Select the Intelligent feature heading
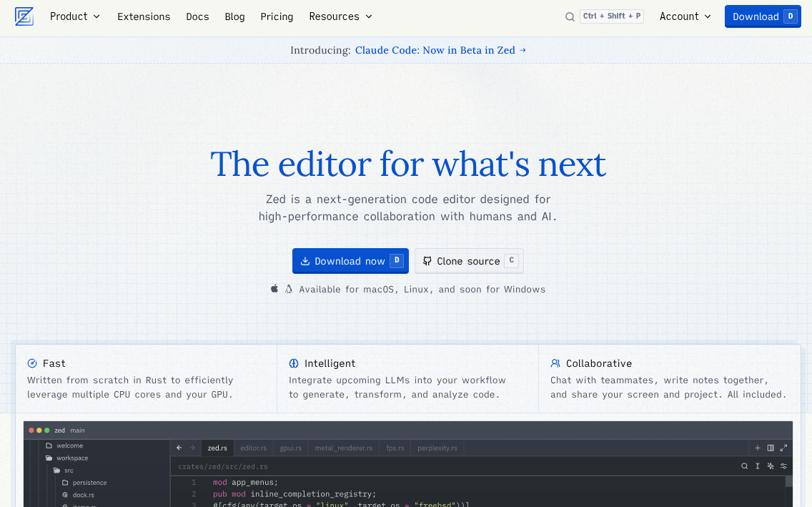812x507 pixels. coord(330,363)
